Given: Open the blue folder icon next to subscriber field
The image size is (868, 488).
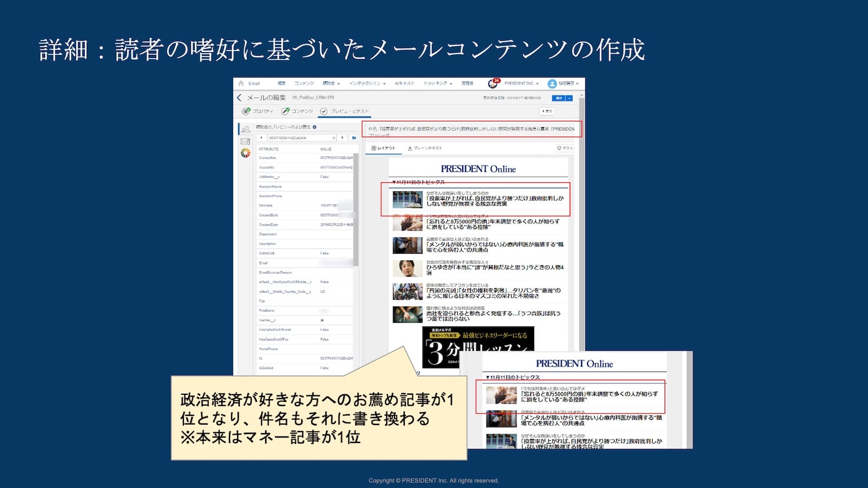Looking at the screenshot, I should tap(354, 138).
